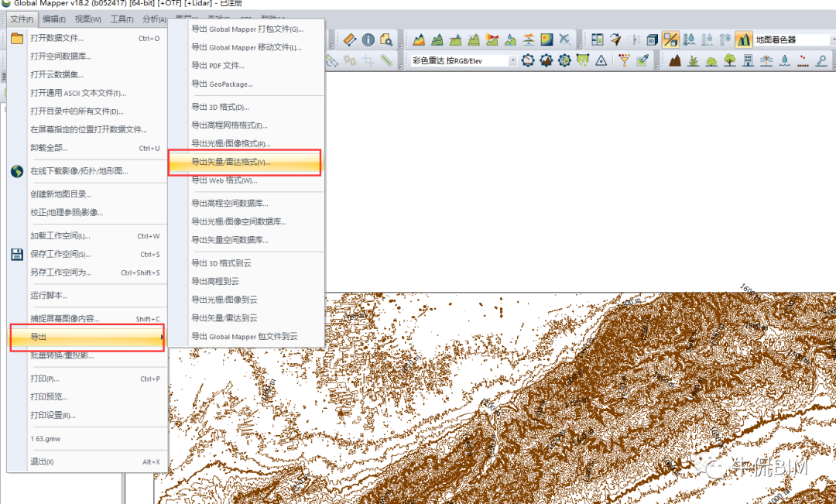This screenshot has width=836, height=504.
Task: Click 打开空间数据库 menu item
Action: [87, 57]
